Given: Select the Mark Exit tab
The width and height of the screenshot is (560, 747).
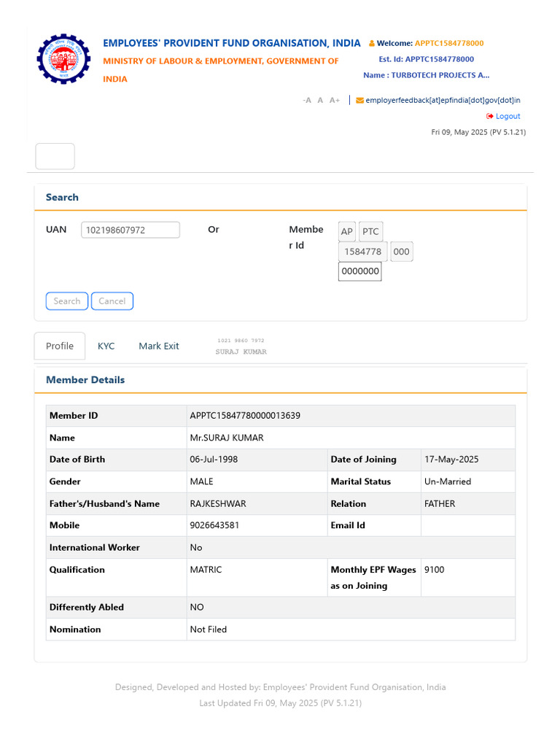Looking at the screenshot, I should [159, 346].
